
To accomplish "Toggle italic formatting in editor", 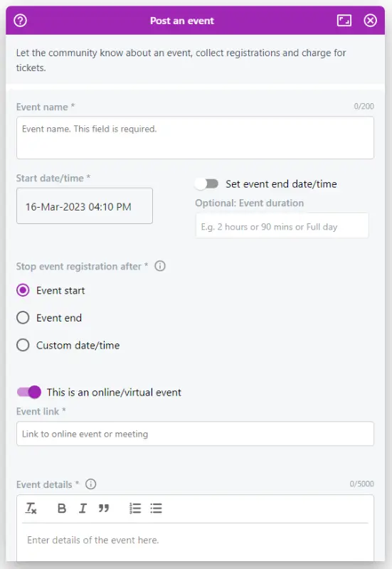I will (x=83, y=509).
